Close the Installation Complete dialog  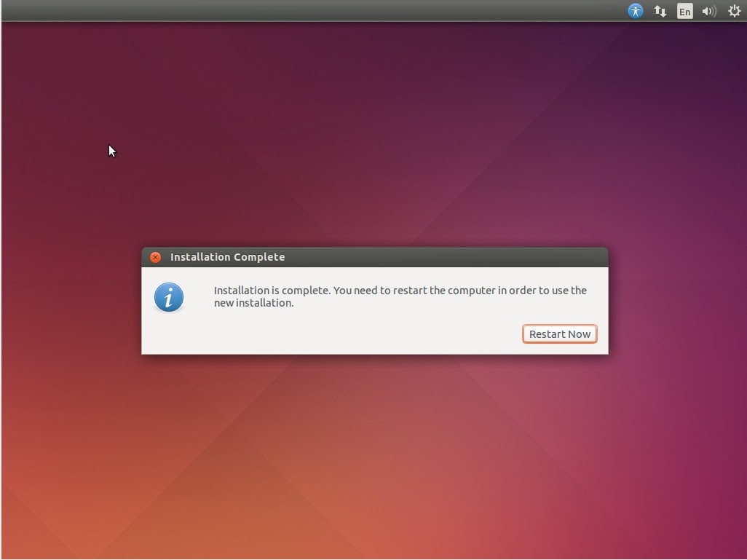[155, 257]
